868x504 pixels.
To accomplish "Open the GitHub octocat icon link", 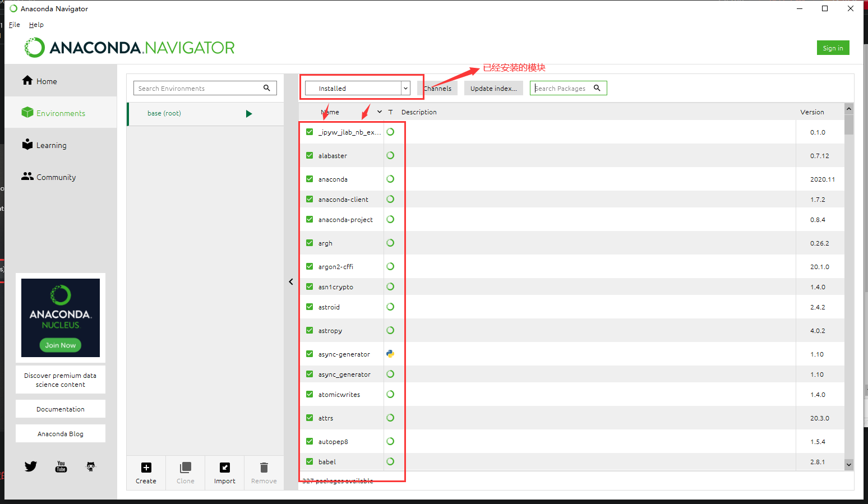I will [x=91, y=466].
